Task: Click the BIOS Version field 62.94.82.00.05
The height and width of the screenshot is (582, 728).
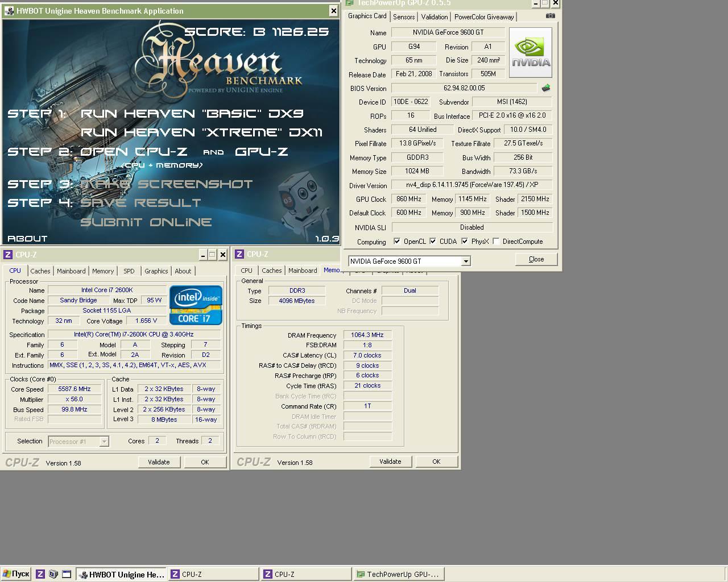Action: coord(464,88)
